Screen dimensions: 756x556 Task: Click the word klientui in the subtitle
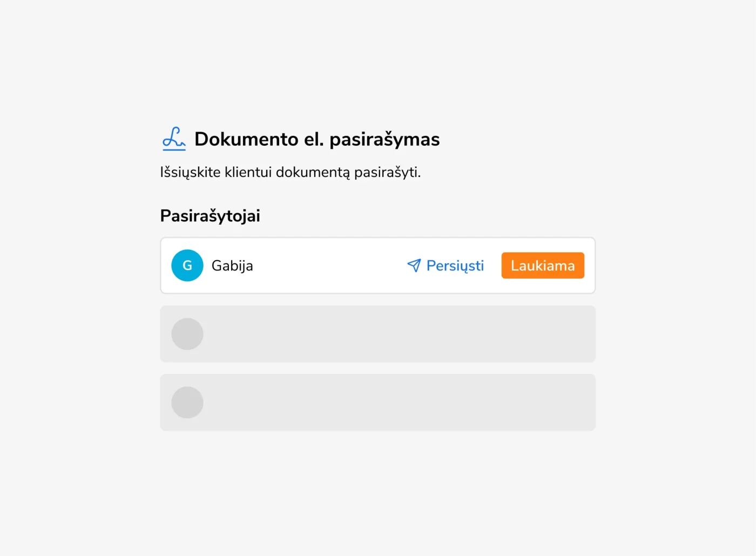(x=248, y=172)
